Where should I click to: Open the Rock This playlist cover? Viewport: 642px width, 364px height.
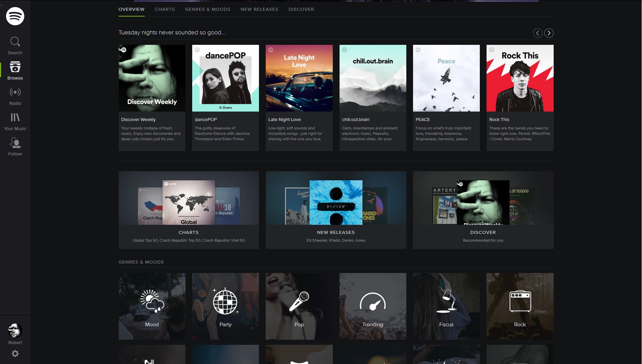point(520,78)
